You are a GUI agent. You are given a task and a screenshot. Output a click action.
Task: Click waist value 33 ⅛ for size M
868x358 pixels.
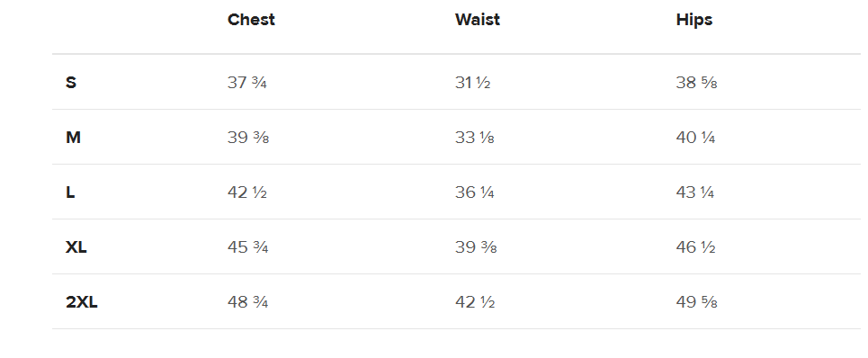click(x=474, y=138)
